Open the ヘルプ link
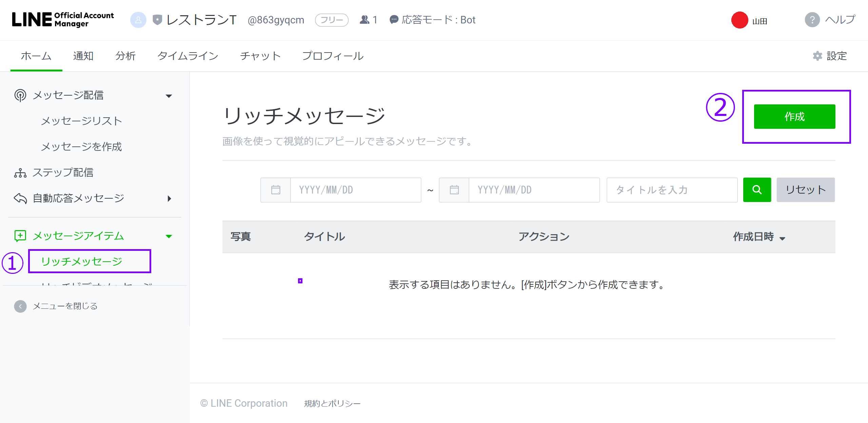This screenshot has width=868, height=423. coord(840,20)
